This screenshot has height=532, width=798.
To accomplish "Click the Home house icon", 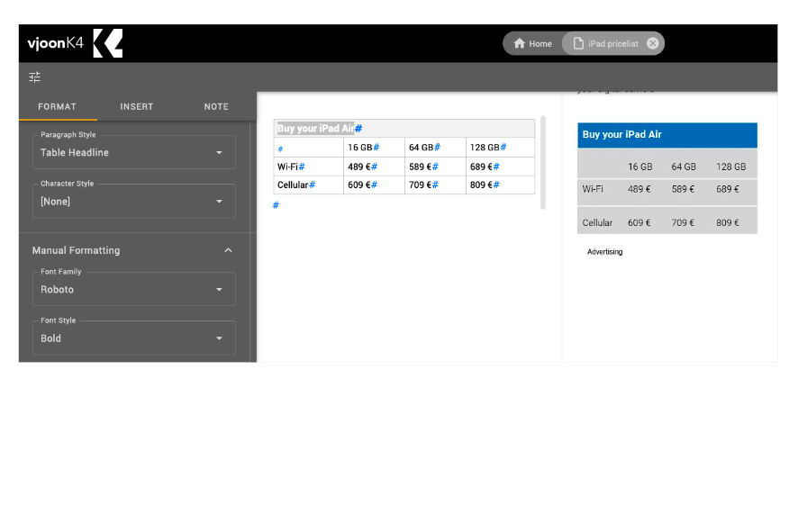I will (x=519, y=44).
